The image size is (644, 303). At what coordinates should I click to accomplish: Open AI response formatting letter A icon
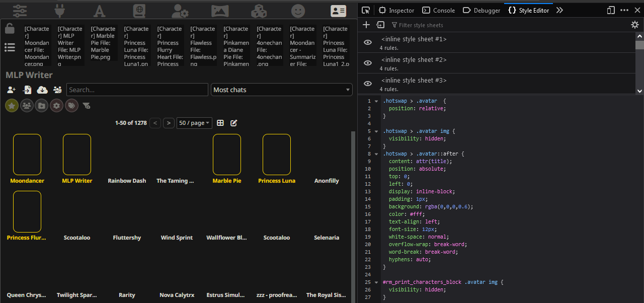(x=100, y=11)
